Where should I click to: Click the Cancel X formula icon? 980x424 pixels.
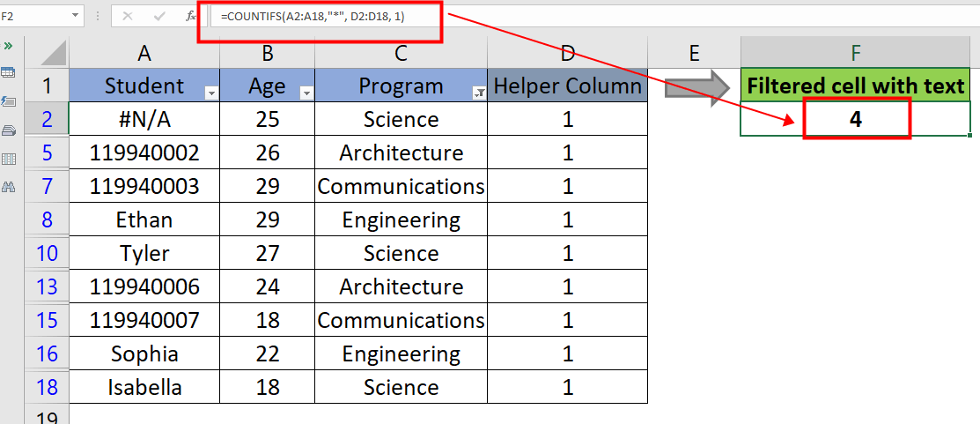click(129, 16)
